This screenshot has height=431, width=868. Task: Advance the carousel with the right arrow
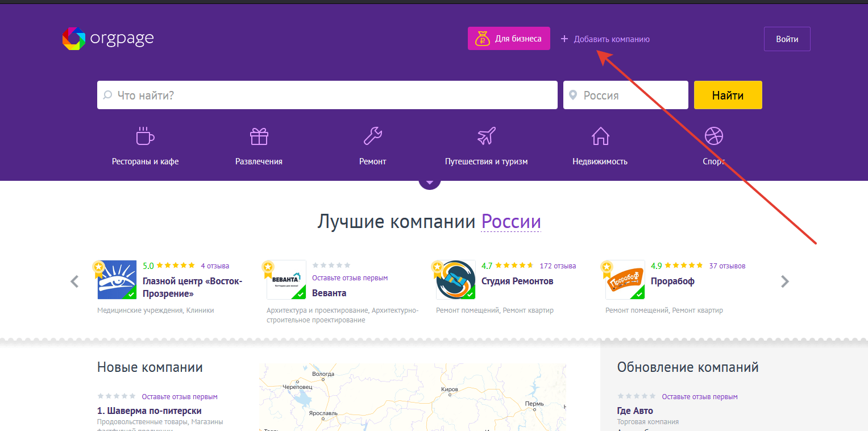(x=785, y=281)
